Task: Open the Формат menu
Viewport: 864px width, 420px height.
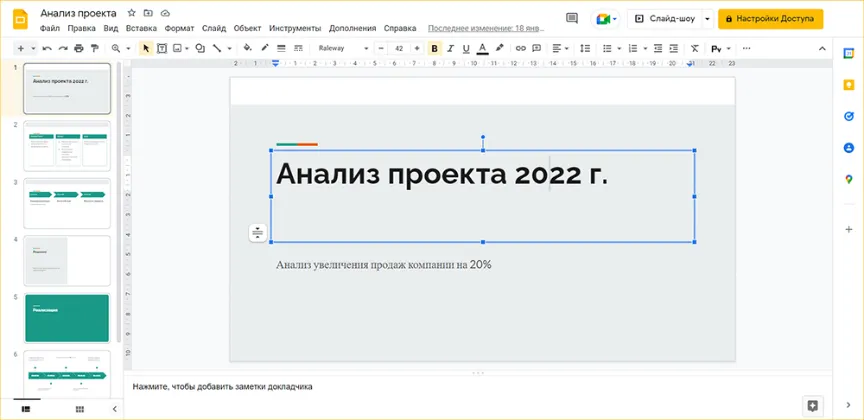Action: pyautogui.click(x=179, y=28)
